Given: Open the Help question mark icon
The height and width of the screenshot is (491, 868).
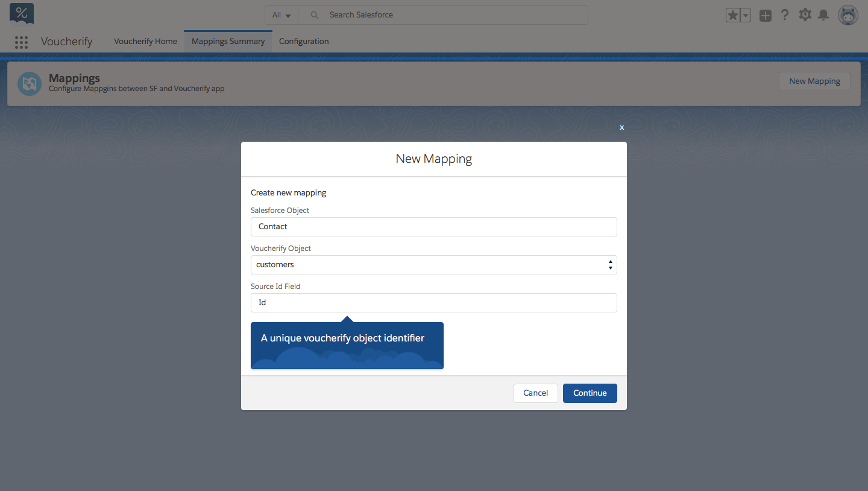Looking at the screenshot, I should point(784,15).
